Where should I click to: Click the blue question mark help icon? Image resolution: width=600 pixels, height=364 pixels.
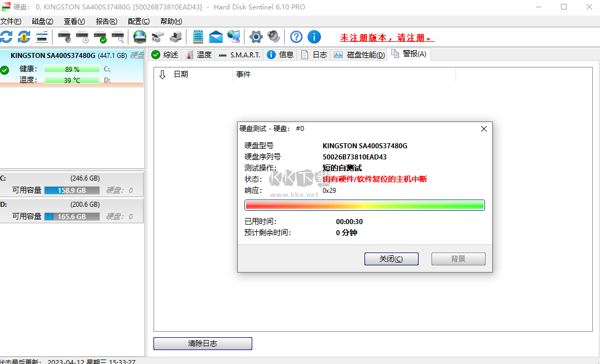296,37
